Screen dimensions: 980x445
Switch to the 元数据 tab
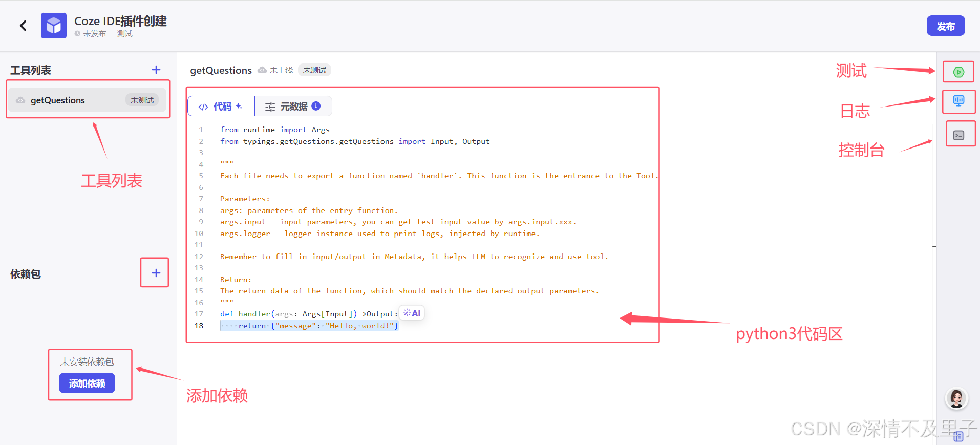(293, 106)
